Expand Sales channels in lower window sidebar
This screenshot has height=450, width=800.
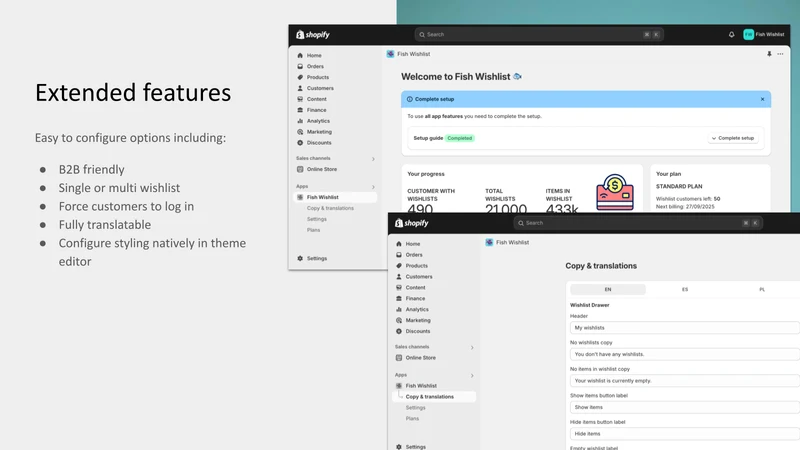tap(472, 347)
